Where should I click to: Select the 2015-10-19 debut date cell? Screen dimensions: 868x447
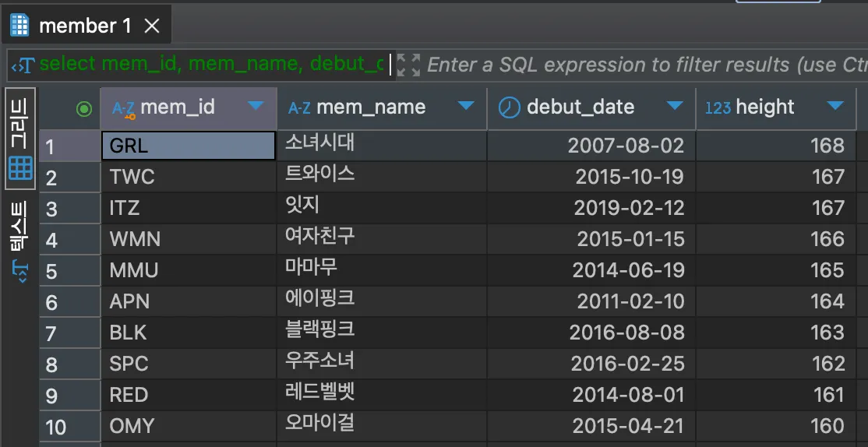(x=591, y=177)
